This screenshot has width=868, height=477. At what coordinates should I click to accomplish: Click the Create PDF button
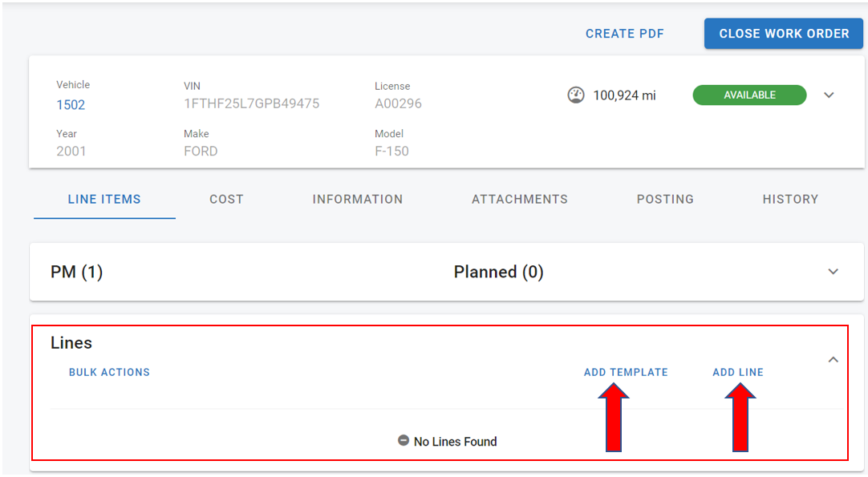coord(625,34)
